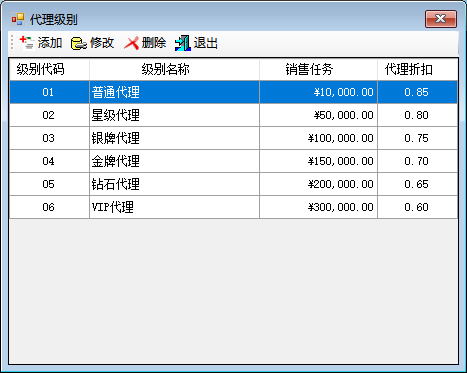Click the 退出 exit door icon
The height and width of the screenshot is (373, 467).
coord(183,43)
